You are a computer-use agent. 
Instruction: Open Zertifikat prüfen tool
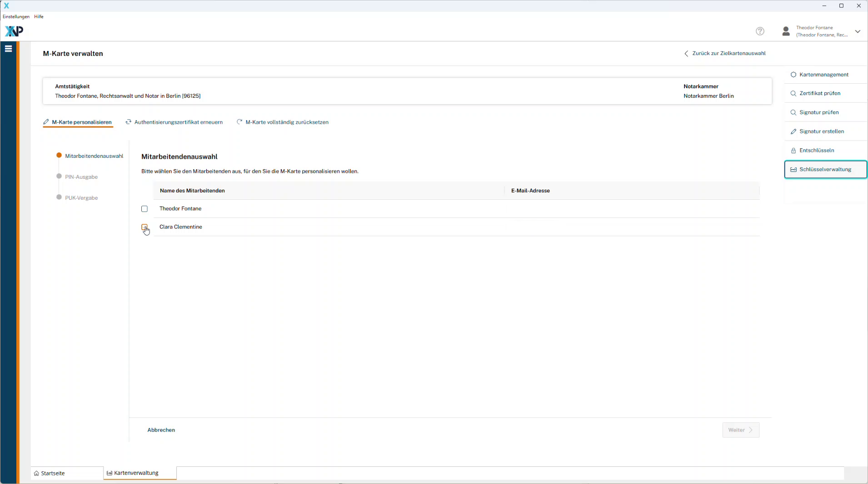coord(819,93)
